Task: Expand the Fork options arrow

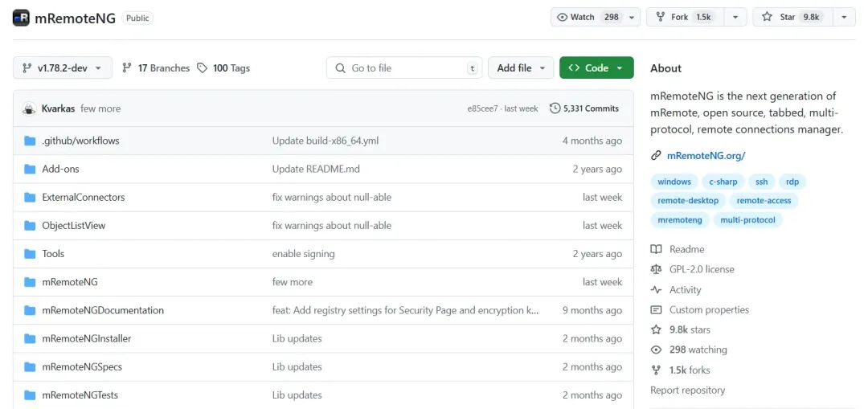Action: (735, 17)
